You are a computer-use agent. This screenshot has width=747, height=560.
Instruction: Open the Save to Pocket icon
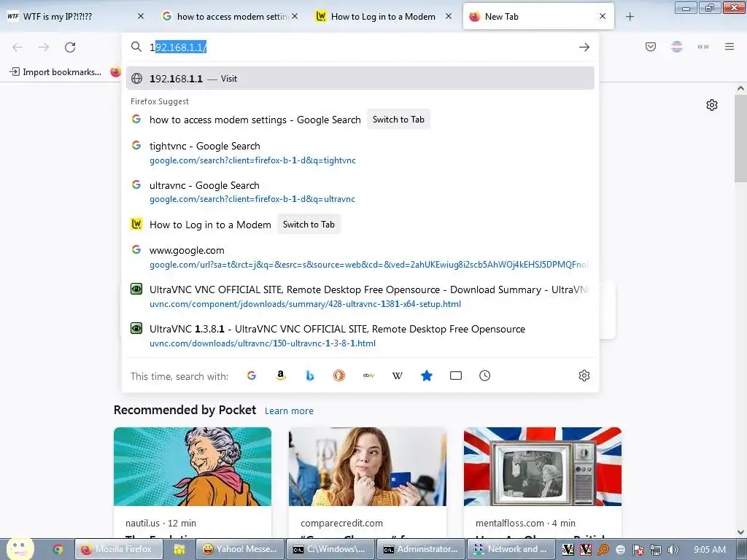point(651,47)
